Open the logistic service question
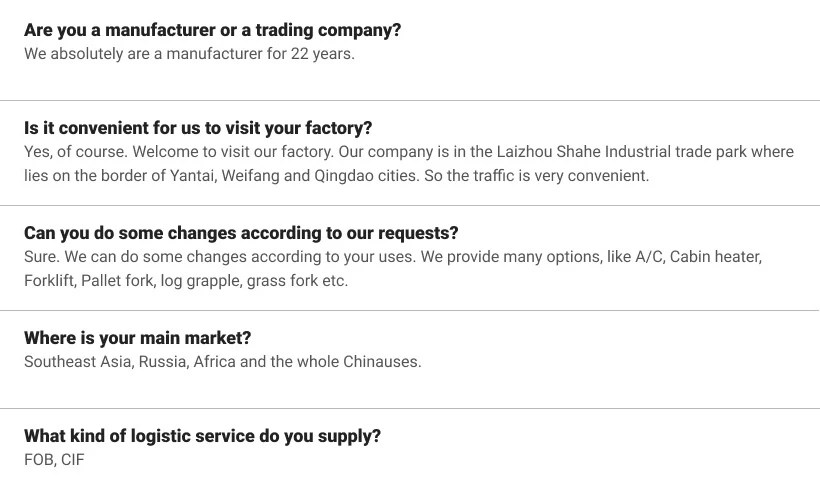This screenshot has height=488, width=820. pos(202,436)
